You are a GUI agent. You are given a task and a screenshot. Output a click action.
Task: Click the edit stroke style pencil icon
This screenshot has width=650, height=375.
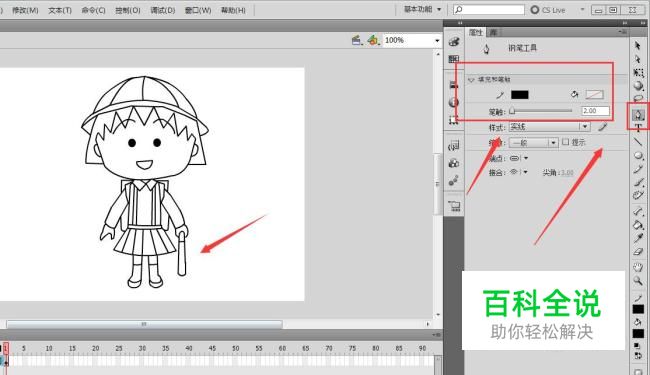(x=603, y=127)
